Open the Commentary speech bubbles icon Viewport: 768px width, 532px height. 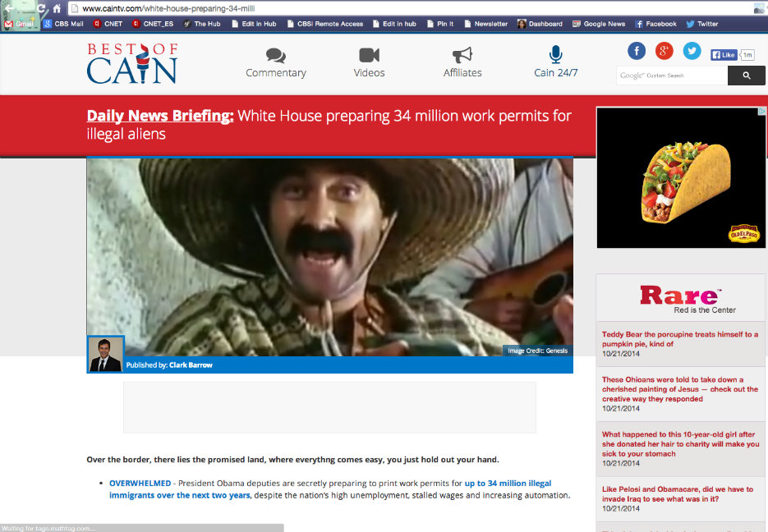point(276,56)
